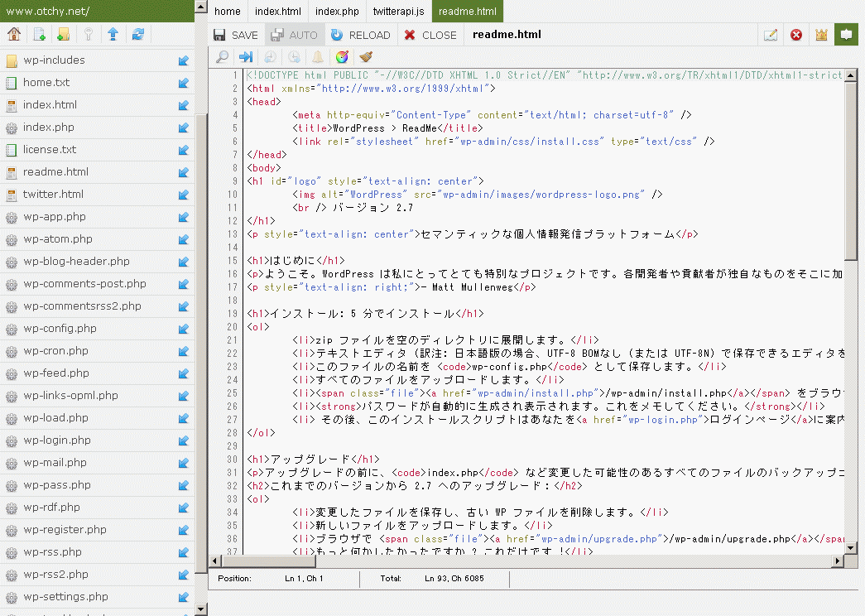865x616 pixels.
Task: Switch to the twitterapi.js tab
Action: [x=398, y=11]
